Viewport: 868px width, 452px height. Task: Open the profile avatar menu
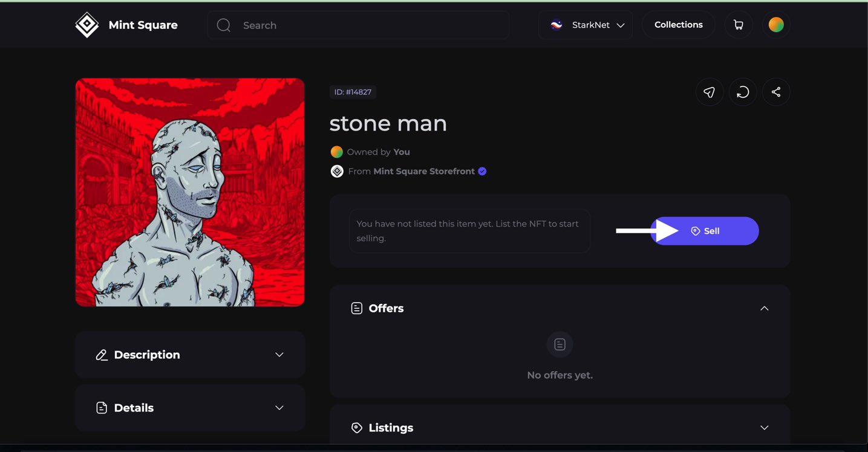[776, 25]
